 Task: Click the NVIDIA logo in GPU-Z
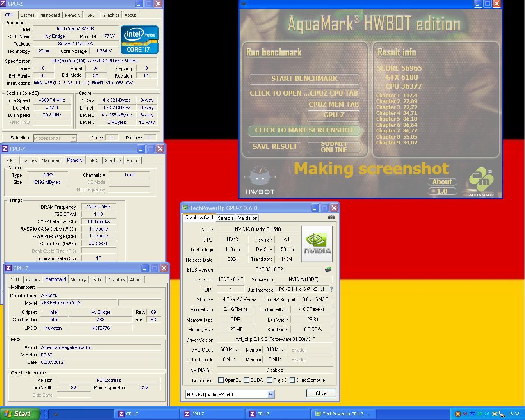click(317, 244)
